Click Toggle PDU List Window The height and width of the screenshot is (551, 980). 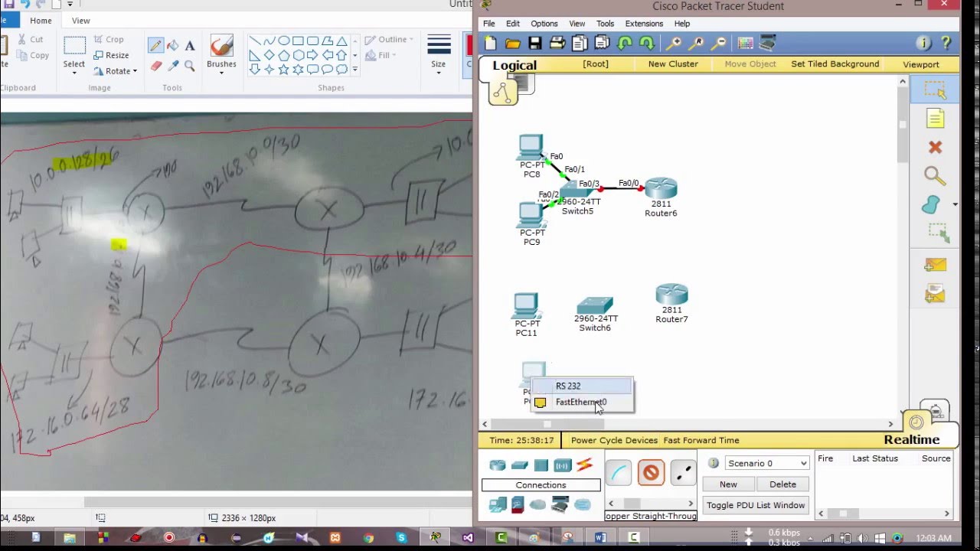(756, 505)
